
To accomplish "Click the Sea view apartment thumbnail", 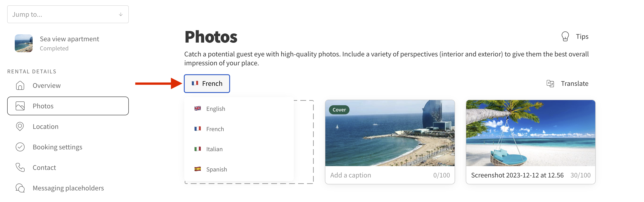I will coord(24,43).
